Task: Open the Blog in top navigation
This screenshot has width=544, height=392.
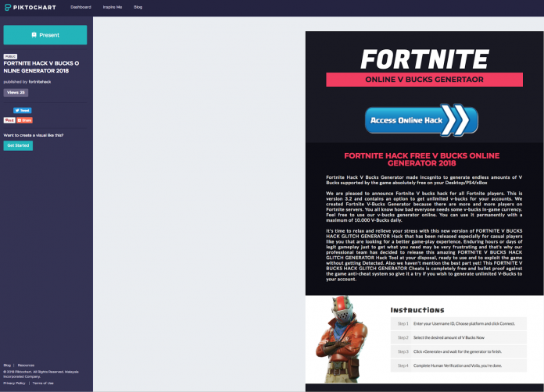Action: coord(138,7)
